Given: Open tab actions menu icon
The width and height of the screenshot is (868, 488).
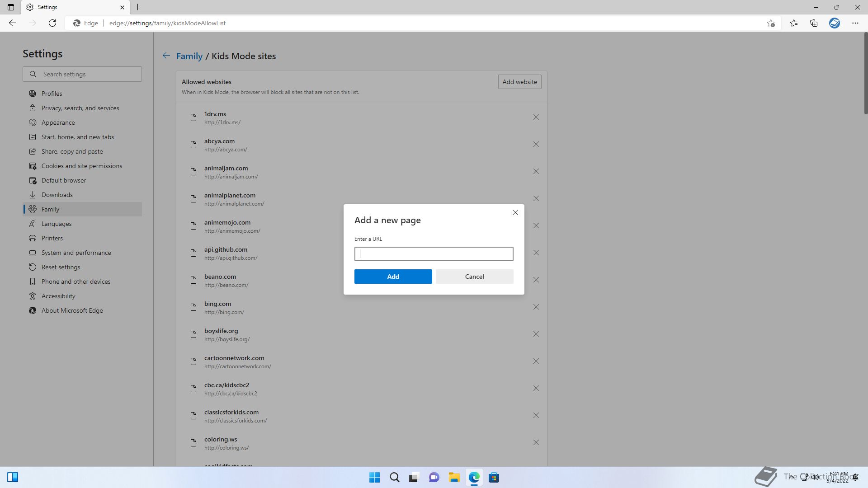Looking at the screenshot, I should pyautogui.click(x=11, y=7).
